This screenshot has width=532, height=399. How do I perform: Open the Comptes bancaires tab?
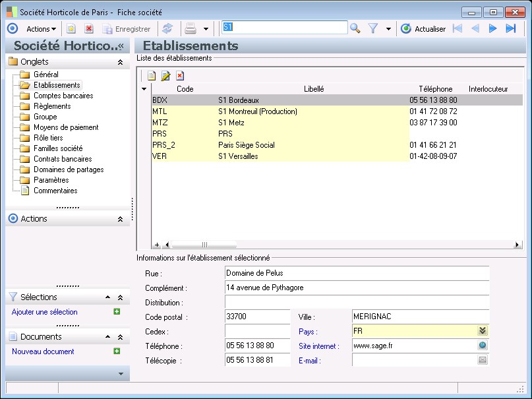coord(63,96)
